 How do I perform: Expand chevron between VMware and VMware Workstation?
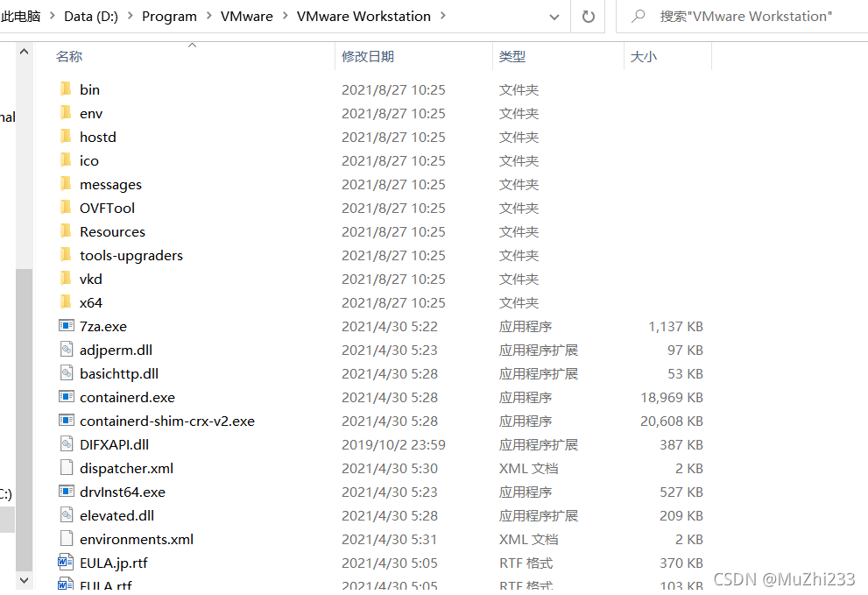pyautogui.click(x=285, y=16)
